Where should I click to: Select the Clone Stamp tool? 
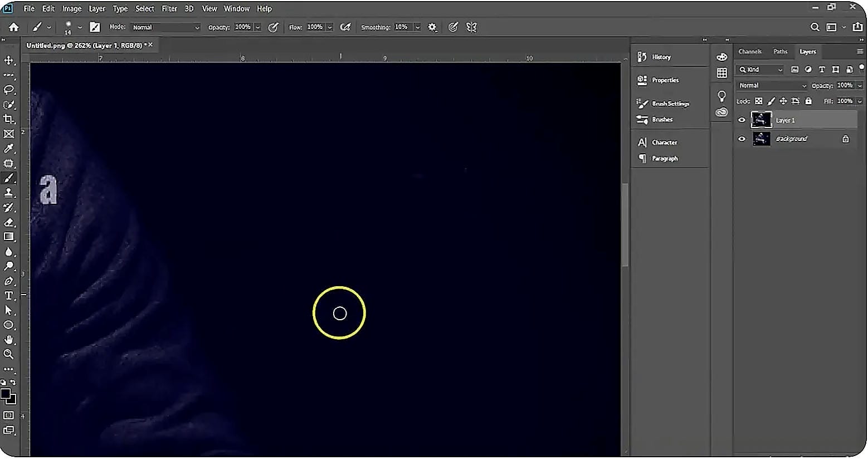(9, 193)
